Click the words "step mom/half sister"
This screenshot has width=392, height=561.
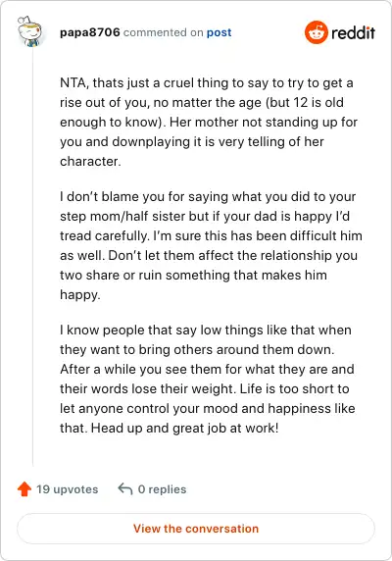[137, 217]
